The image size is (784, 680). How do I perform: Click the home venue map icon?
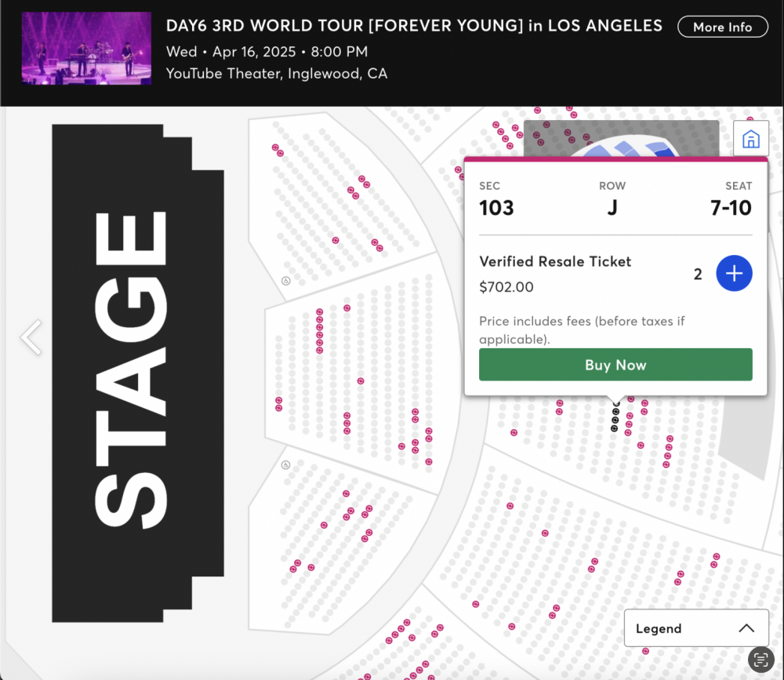pyautogui.click(x=750, y=139)
